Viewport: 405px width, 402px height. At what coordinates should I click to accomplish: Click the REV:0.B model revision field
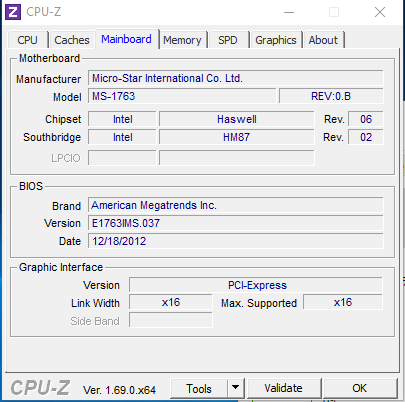[331, 96]
